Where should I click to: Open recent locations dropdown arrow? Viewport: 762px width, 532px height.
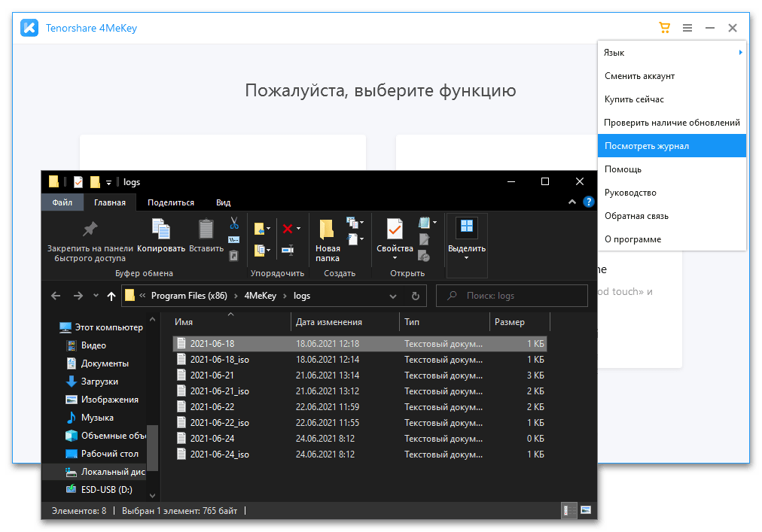pos(96,296)
